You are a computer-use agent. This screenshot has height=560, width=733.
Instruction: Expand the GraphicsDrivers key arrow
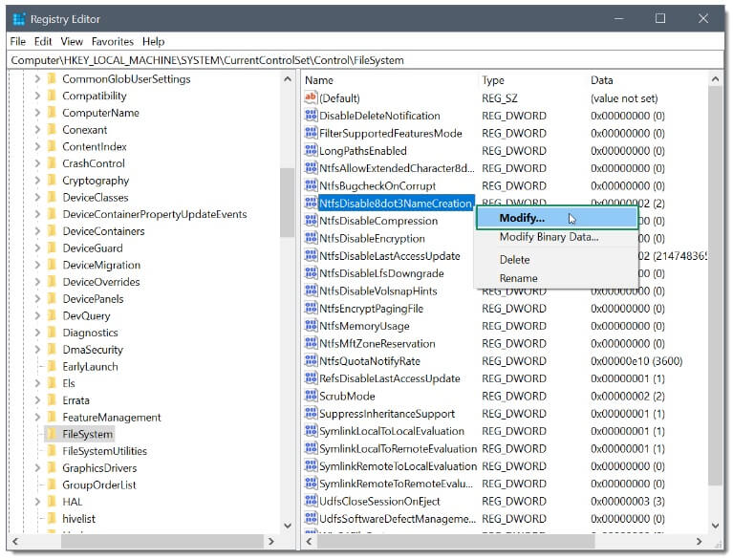[x=37, y=468]
